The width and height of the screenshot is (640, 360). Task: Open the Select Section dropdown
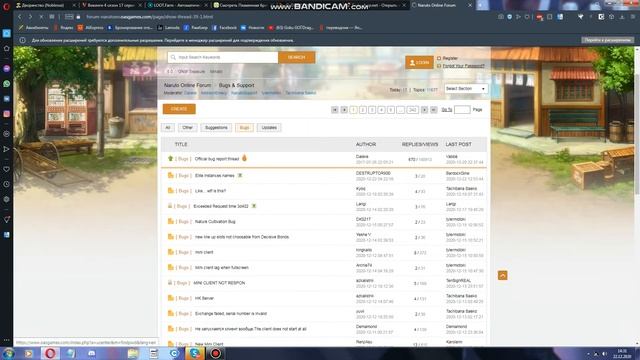466,89
